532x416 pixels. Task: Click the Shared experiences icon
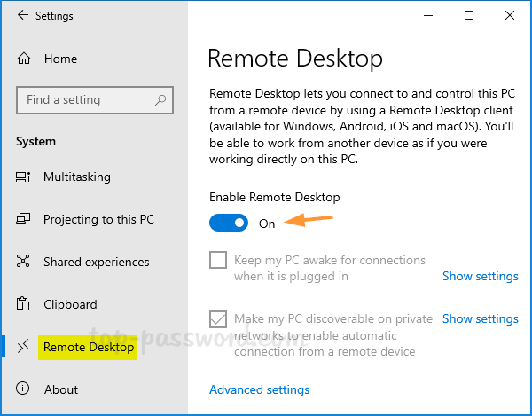coord(24,263)
